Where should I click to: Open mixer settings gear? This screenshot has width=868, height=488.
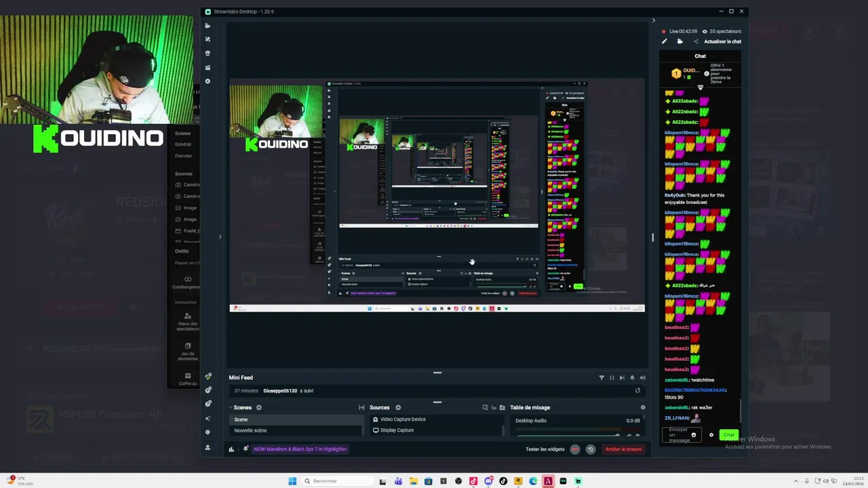(x=643, y=407)
